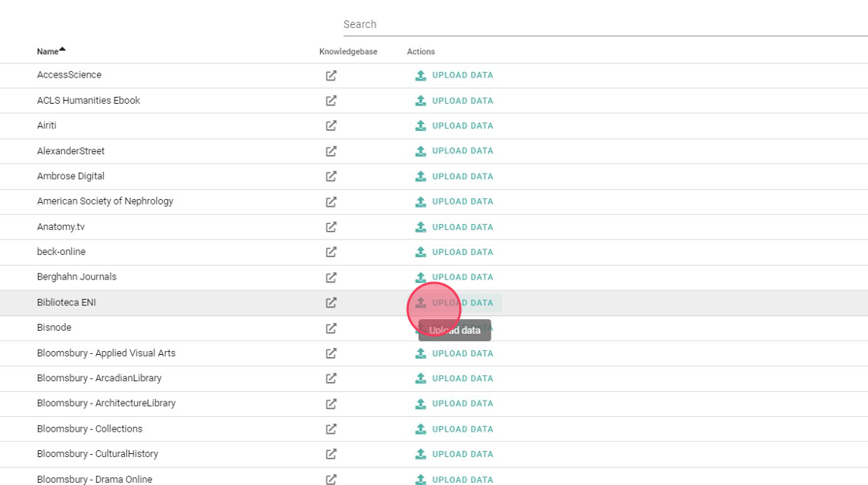The image size is (868, 485).
Task: Upload data for AccessScience
Action: point(454,75)
